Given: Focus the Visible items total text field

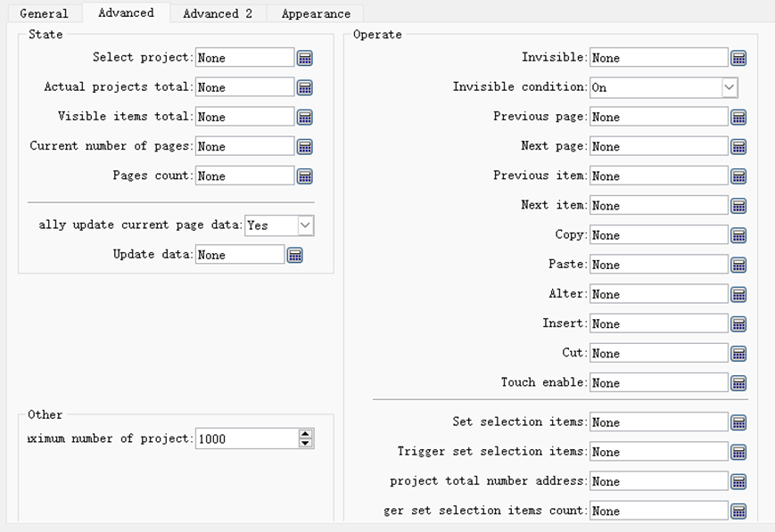Looking at the screenshot, I should pos(244,117).
